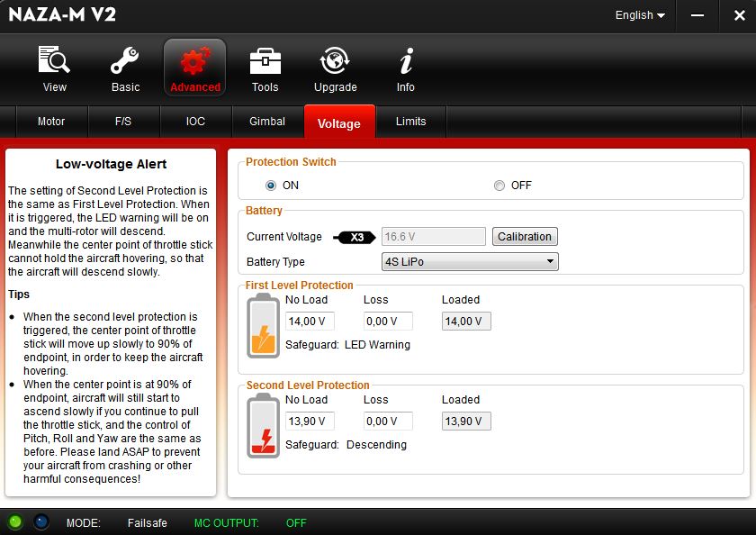Select the Advanced gear section
756x535 pixels.
(194, 68)
